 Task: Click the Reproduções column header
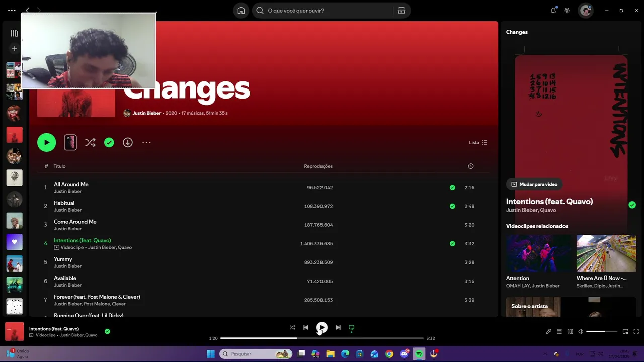tap(318, 166)
